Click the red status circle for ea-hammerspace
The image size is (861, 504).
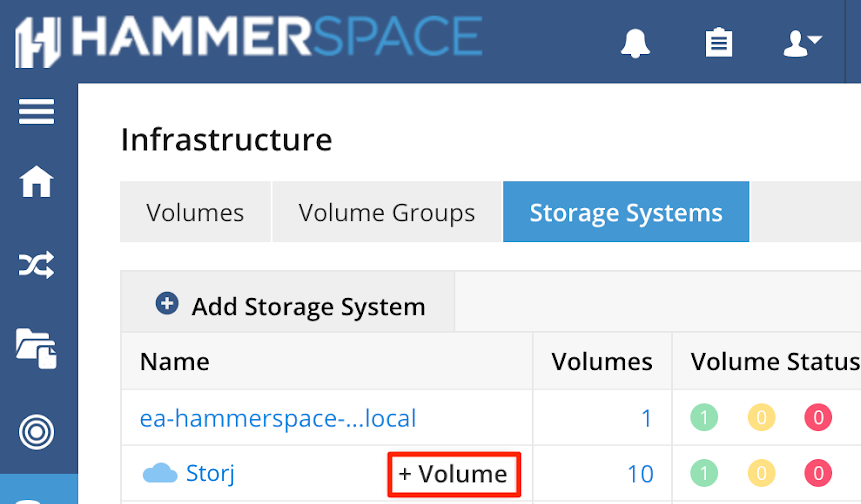[x=818, y=417]
